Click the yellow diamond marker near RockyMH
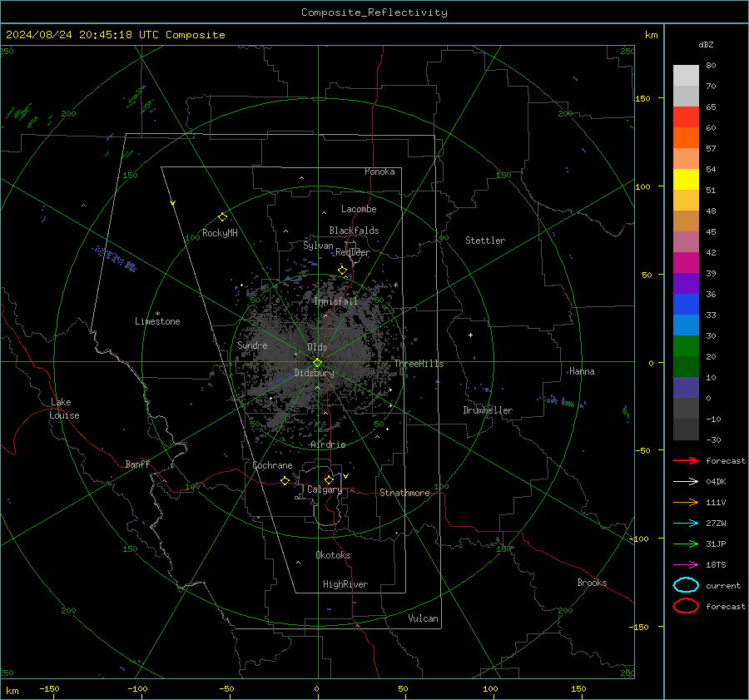 [222, 217]
